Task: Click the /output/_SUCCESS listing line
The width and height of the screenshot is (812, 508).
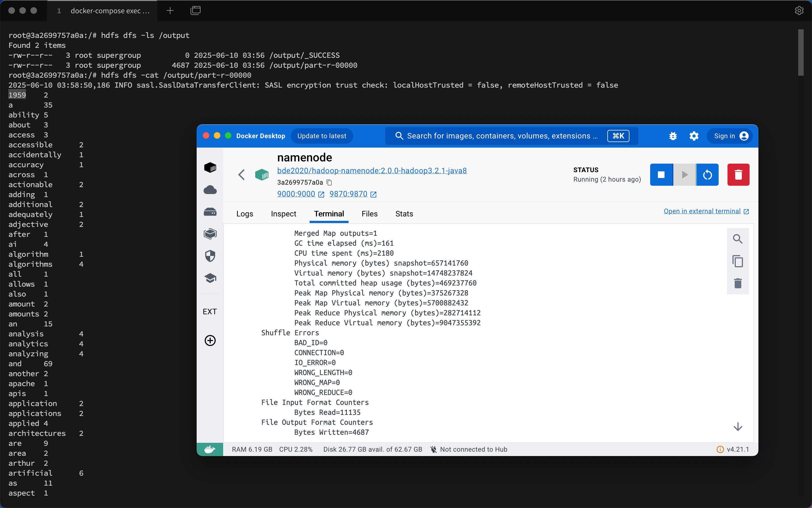Action: point(174,55)
